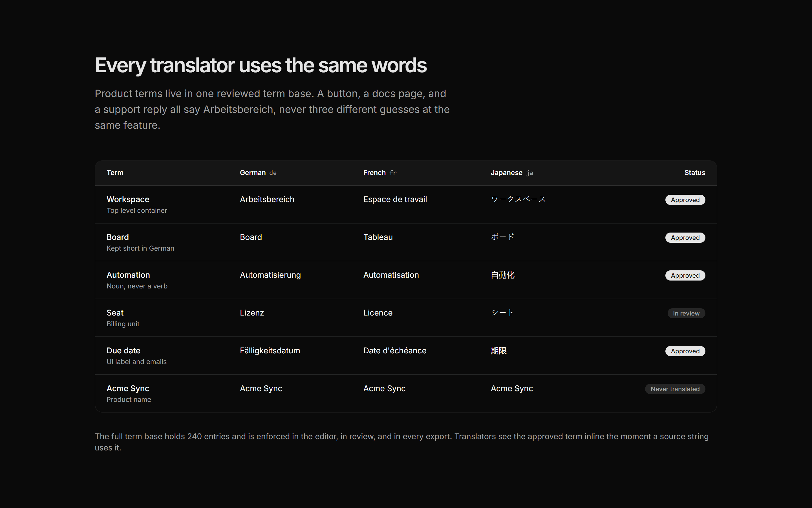The width and height of the screenshot is (812, 508).
Task: Select the Tableau cell
Action: tap(378, 237)
